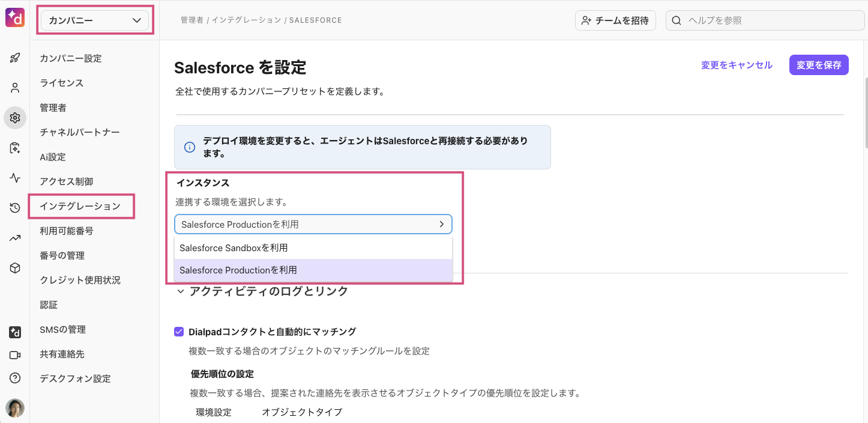The height and width of the screenshot is (423, 868).
Task: Click 変更を保存 button
Action: pyautogui.click(x=819, y=65)
